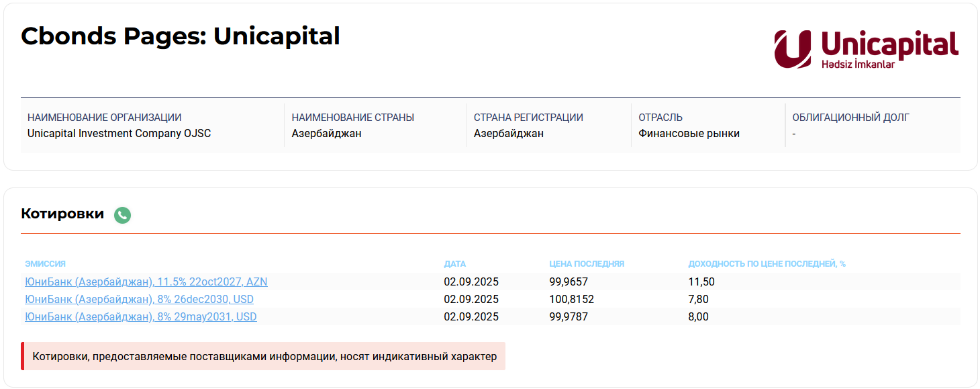
Task: Click the Доходность по цене последней column header
Action: [767, 264]
